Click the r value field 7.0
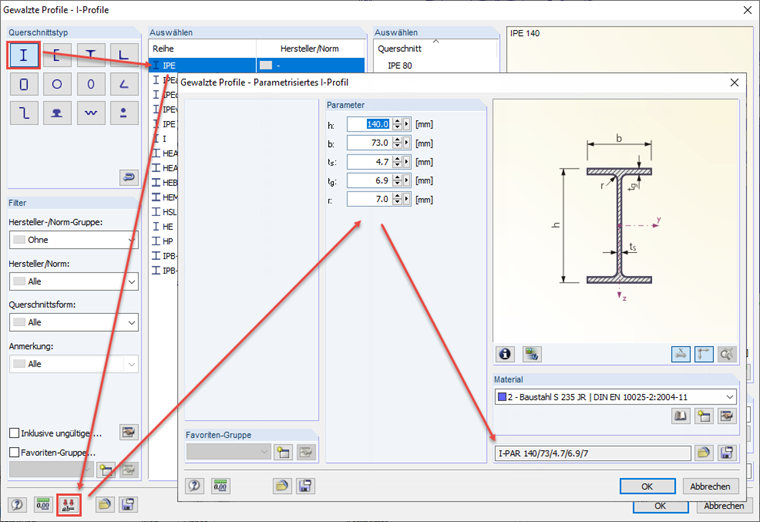Viewport: 760px width, 522px height. [369, 199]
